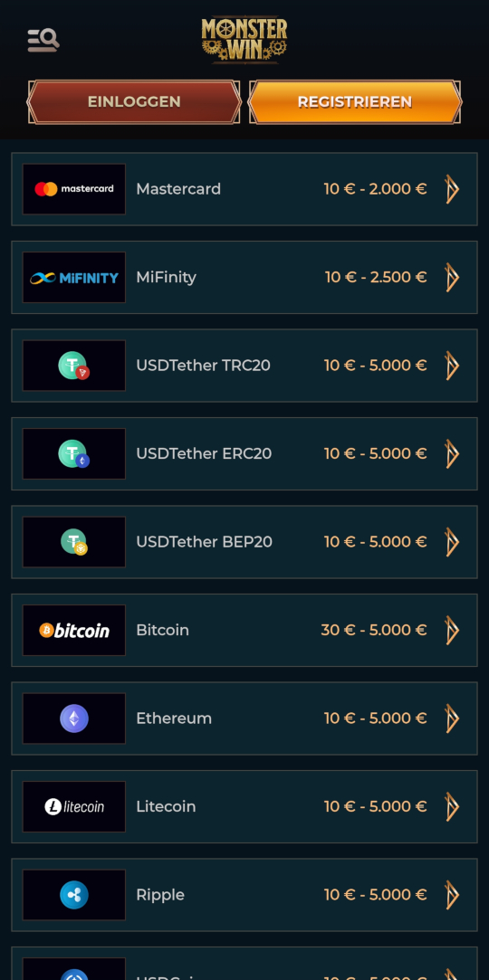Viewport: 489px width, 980px height.
Task: Click the Registrieren button
Action: click(355, 102)
